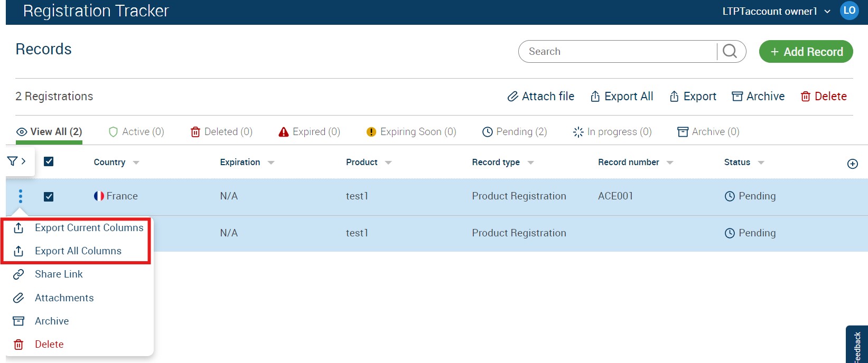
Task: Click the Share Link chain icon
Action: (18, 274)
